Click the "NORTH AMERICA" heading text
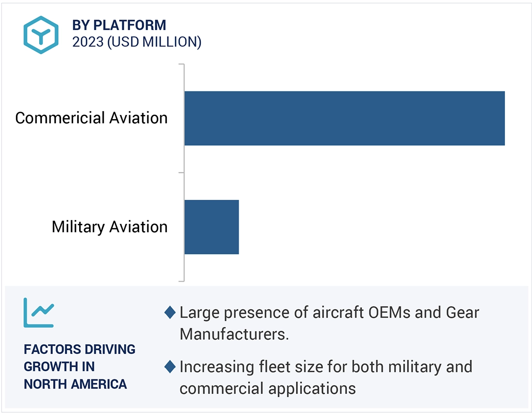The height and width of the screenshot is (413, 532). click(x=75, y=384)
